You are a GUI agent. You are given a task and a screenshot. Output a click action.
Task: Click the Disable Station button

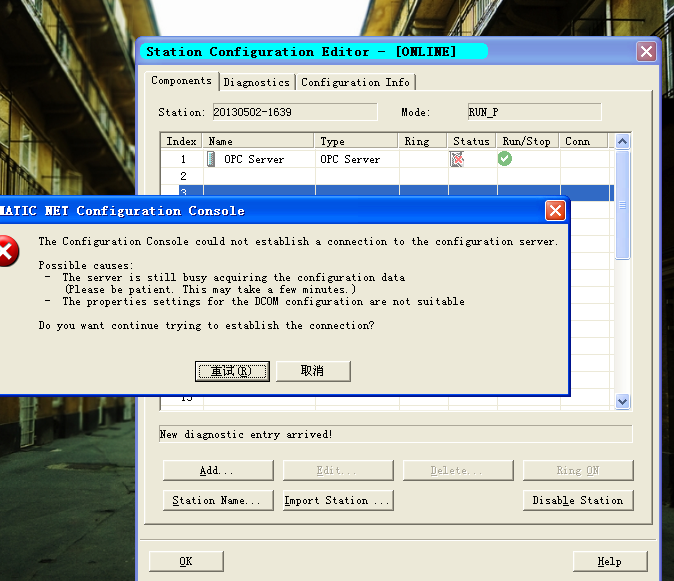[578, 500]
